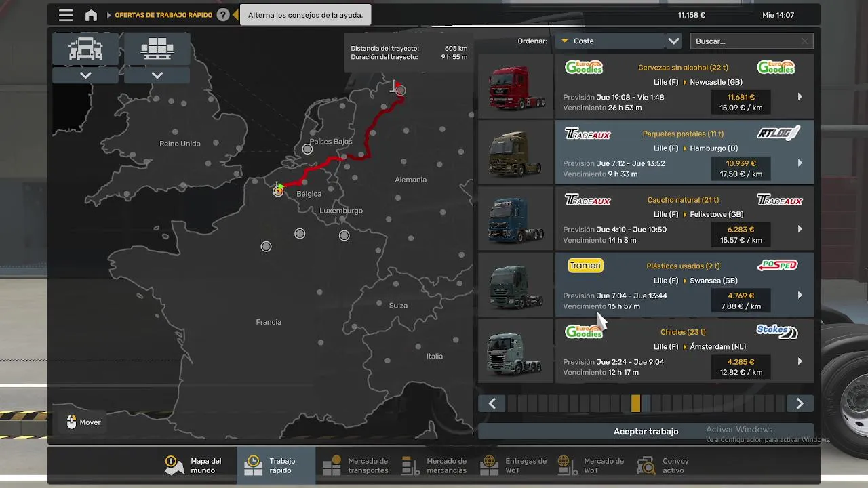Select the olive Mercedes truck thumbnail
The image size is (868, 488).
(x=516, y=152)
